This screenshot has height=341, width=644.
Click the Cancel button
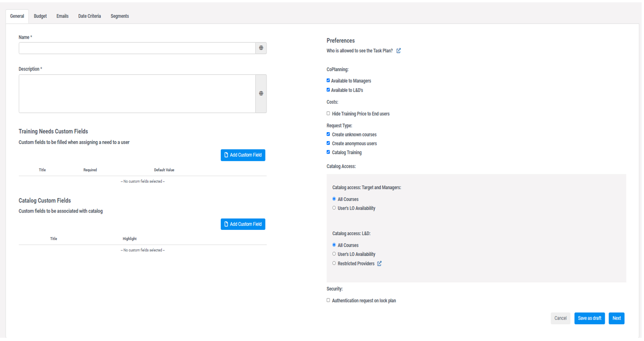click(560, 319)
